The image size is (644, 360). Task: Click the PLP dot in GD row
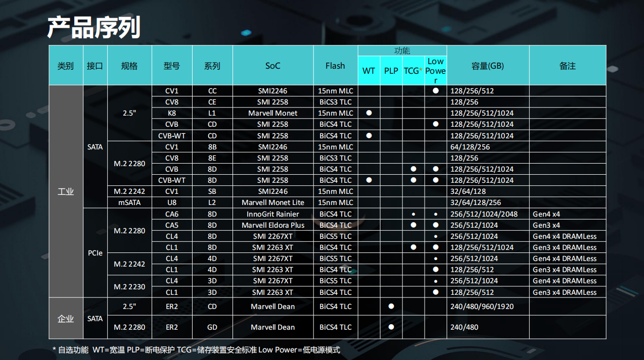(x=391, y=327)
